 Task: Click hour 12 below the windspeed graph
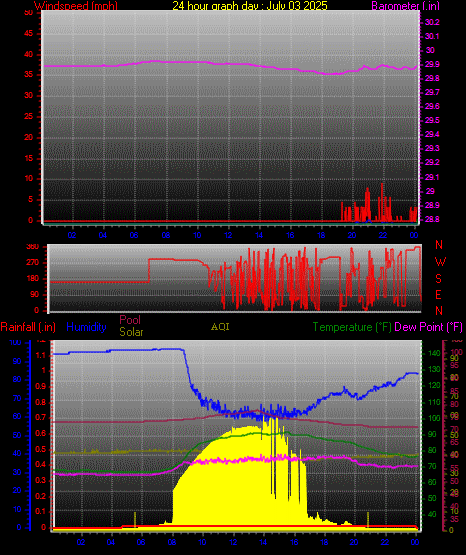click(228, 235)
